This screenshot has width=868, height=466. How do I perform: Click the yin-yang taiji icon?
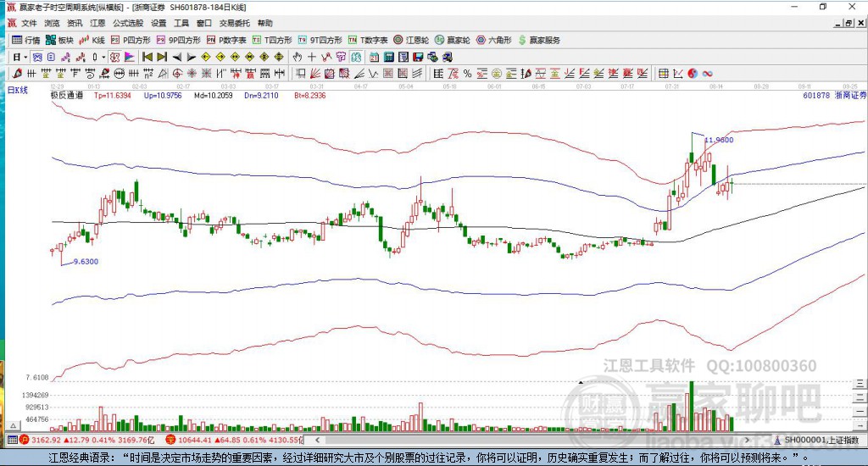click(692, 74)
